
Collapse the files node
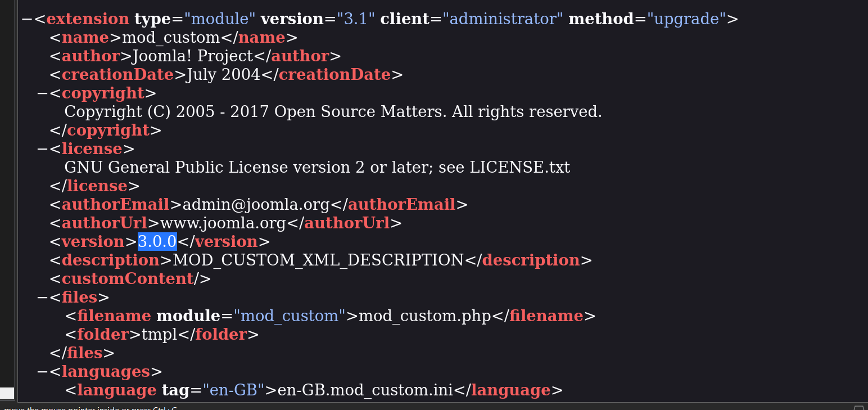click(42, 298)
